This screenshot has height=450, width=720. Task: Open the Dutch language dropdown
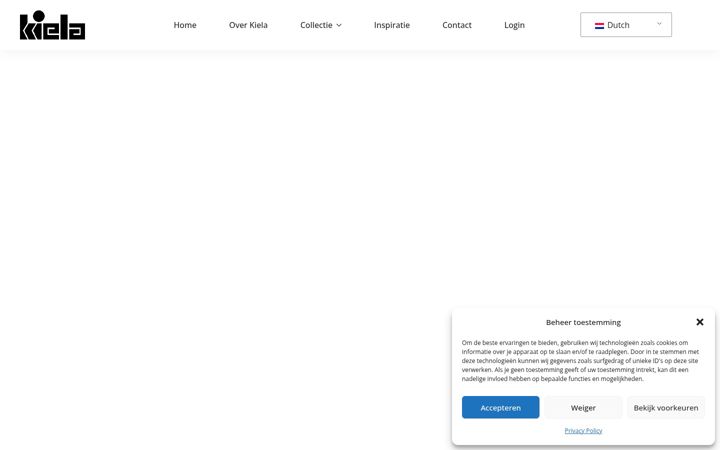point(626,25)
